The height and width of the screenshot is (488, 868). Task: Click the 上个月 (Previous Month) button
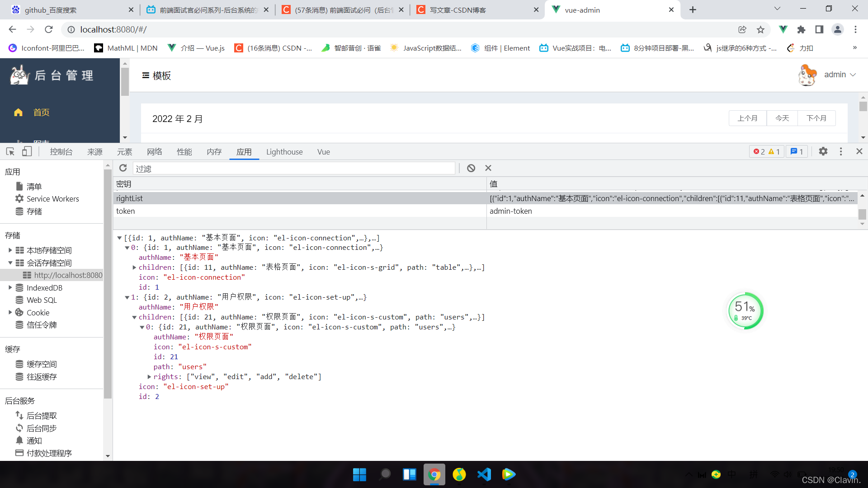(x=747, y=118)
